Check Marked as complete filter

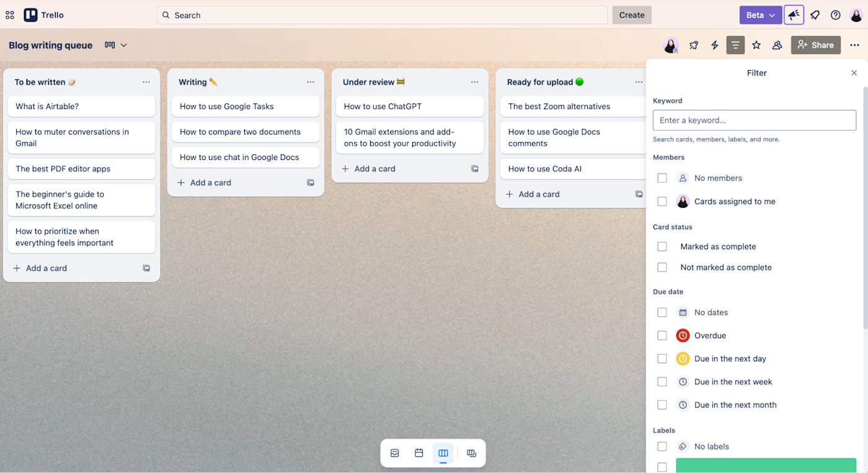point(662,247)
